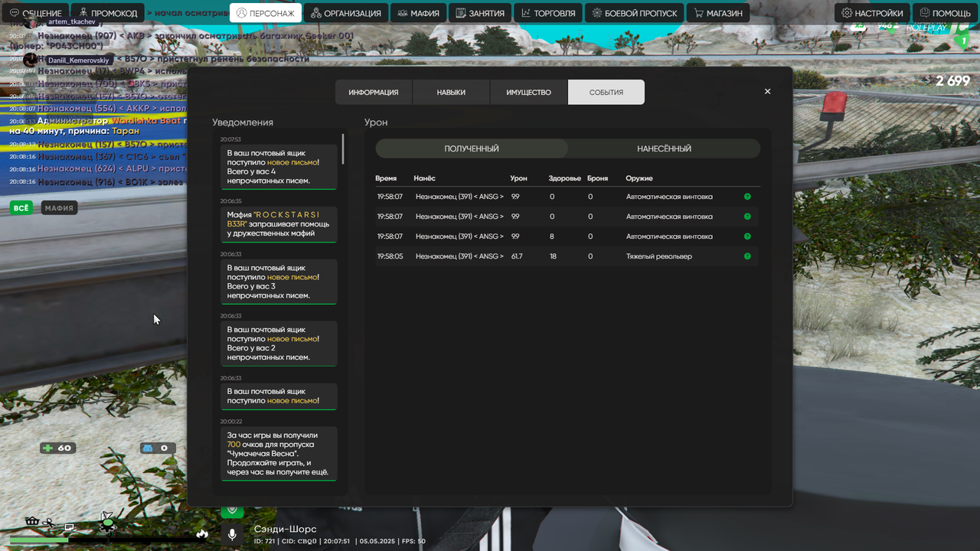980x551 pixels.
Task: Open the Помощь help menu
Action: pos(945,13)
